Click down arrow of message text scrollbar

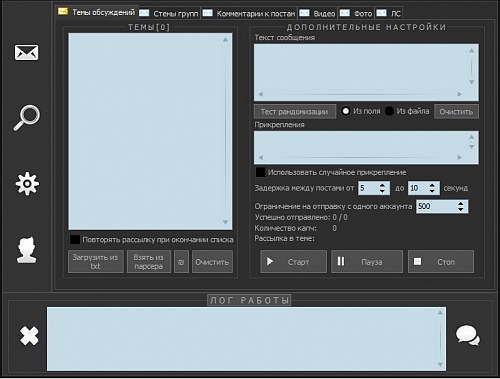[472, 82]
